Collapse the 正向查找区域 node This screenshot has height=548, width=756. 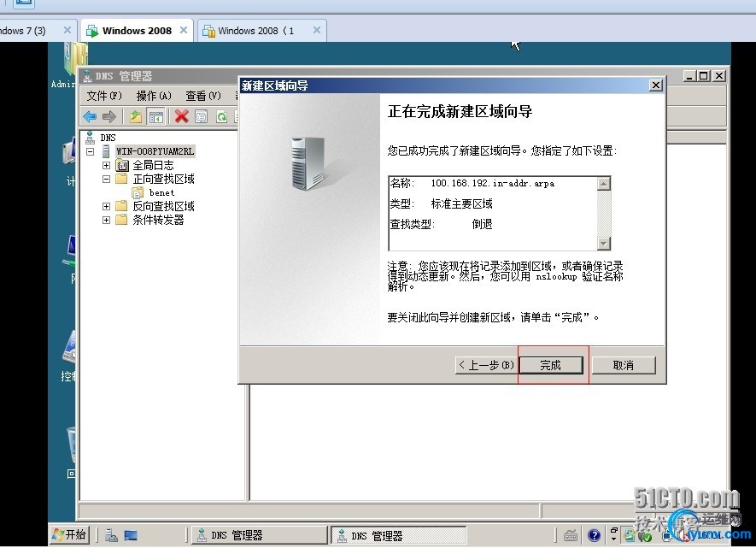click(106, 179)
